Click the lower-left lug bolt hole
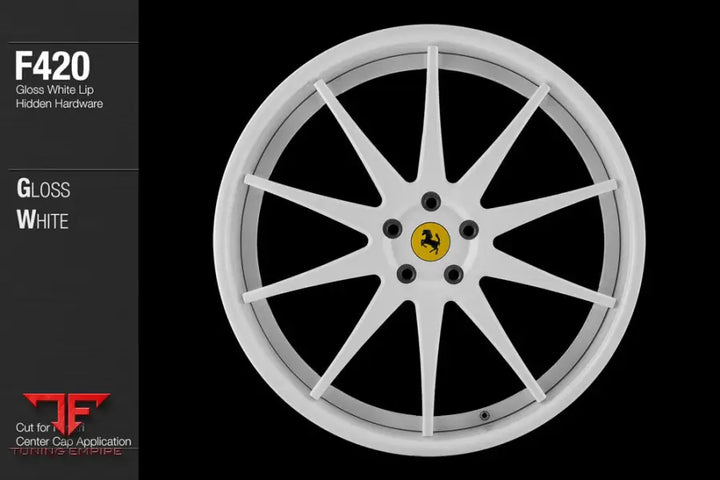This screenshot has width=720, height=480. 407,272
